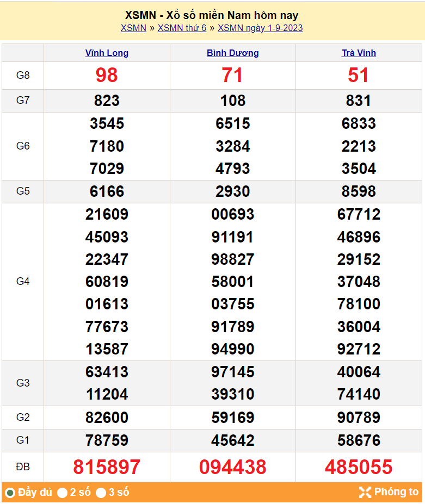Open the XSMN thứ 6 breadcrumb link
The image size is (425, 504).
coord(182,28)
